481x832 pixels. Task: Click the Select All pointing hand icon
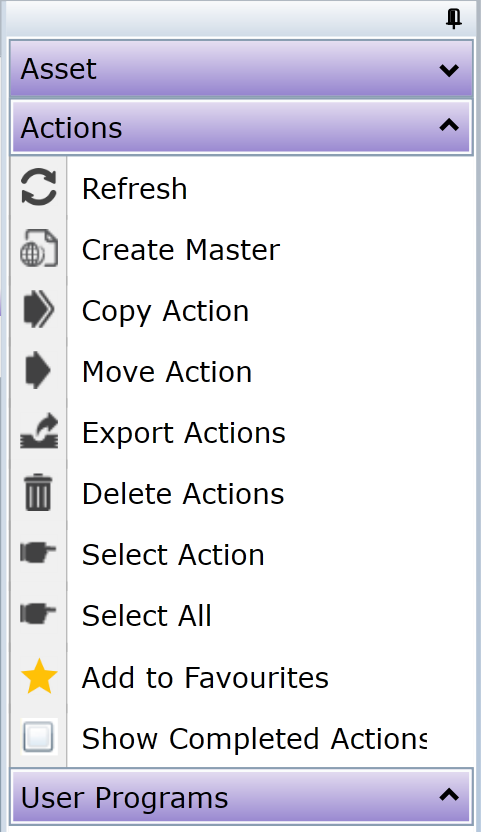(x=38, y=614)
